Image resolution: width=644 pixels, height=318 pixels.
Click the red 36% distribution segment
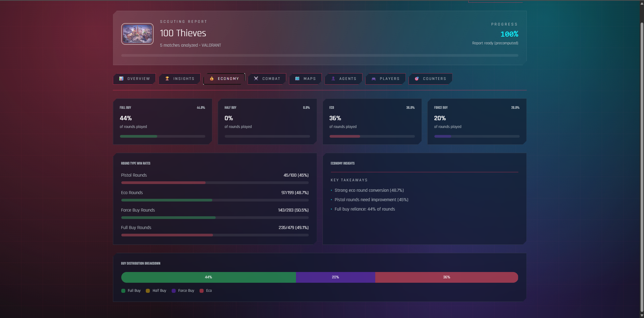[x=446, y=277]
